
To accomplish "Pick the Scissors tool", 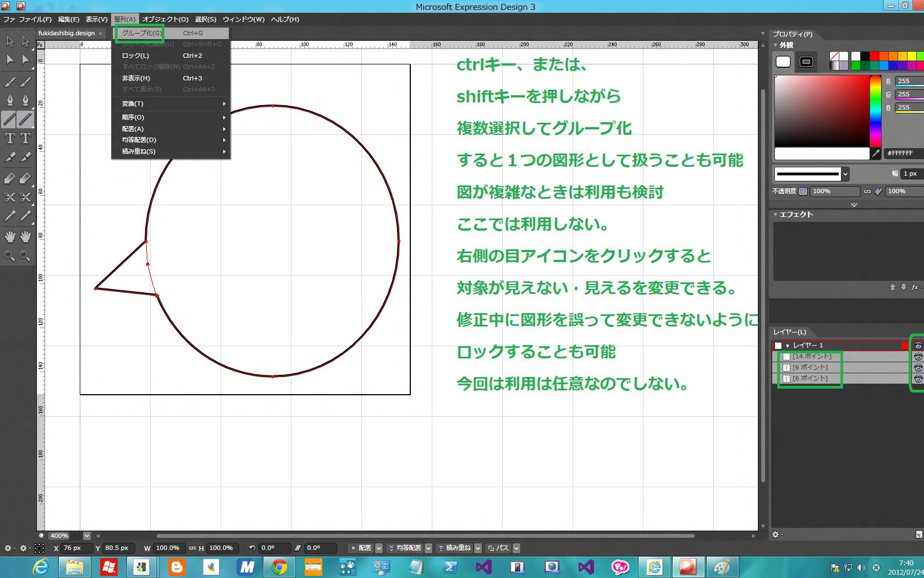I will 10,197.
